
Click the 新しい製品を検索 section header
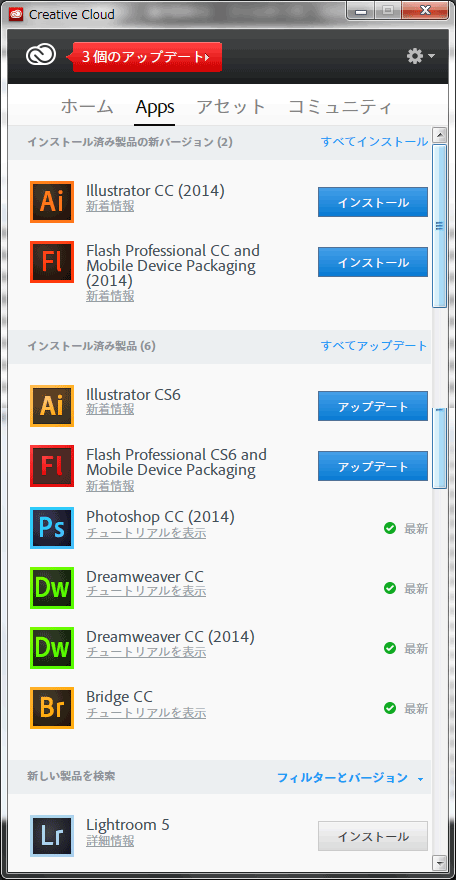[x=71, y=776]
